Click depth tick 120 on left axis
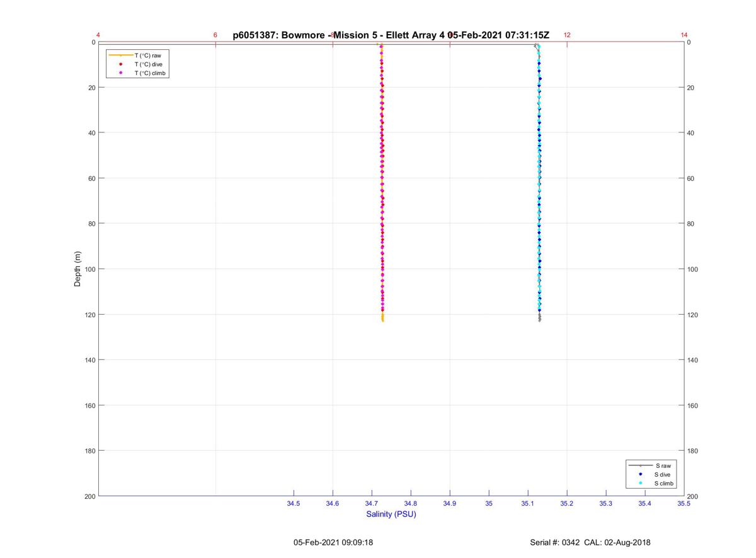756x558 pixels. click(x=89, y=315)
